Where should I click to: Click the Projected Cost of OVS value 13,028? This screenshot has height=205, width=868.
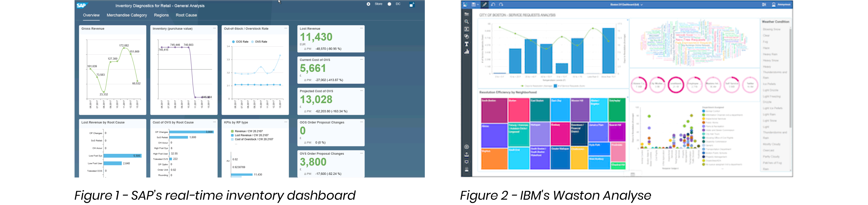[316, 100]
